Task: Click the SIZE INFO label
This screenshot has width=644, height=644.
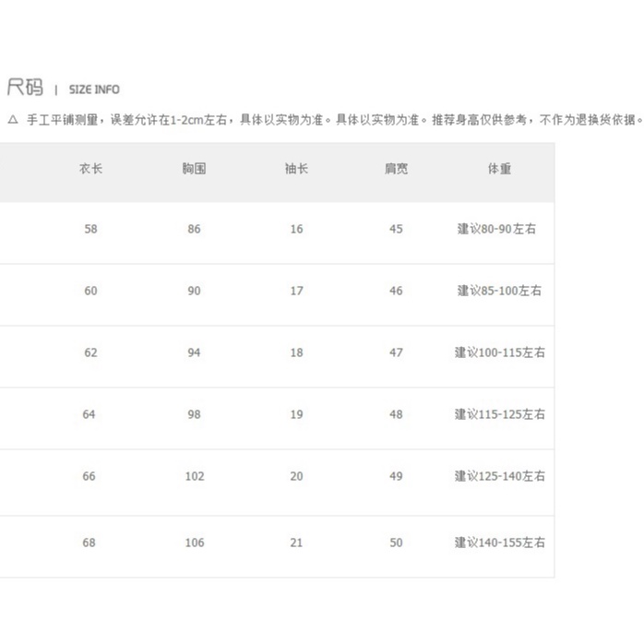Action: (x=94, y=89)
